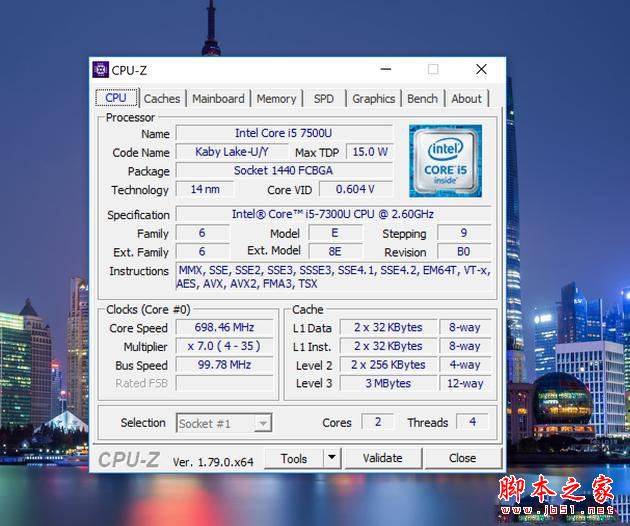The image size is (630, 526).
Task: Click the L1 Inst. 8-way associativity value
Action: (465, 346)
